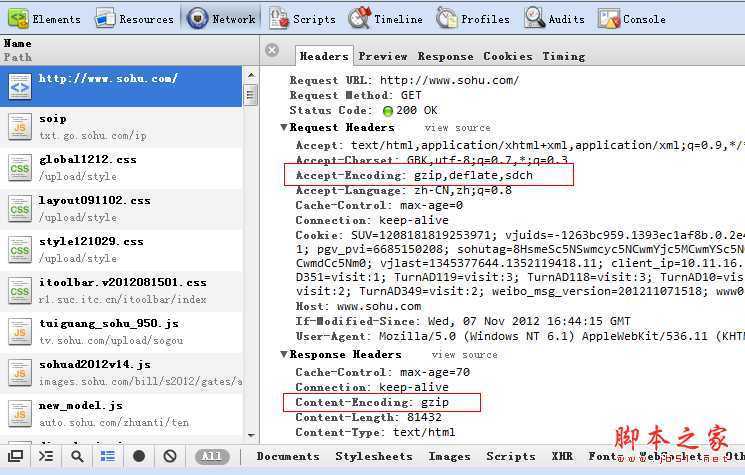
Task: Switch to the Preview tab
Action: pyautogui.click(x=383, y=56)
